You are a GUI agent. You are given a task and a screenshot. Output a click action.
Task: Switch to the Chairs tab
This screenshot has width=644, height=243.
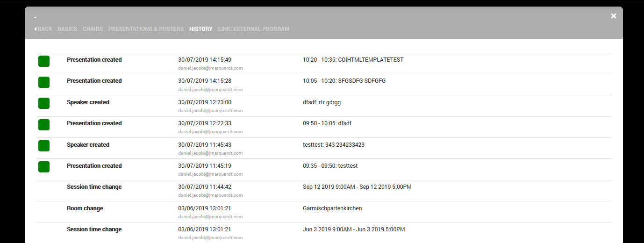pos(93,29)
